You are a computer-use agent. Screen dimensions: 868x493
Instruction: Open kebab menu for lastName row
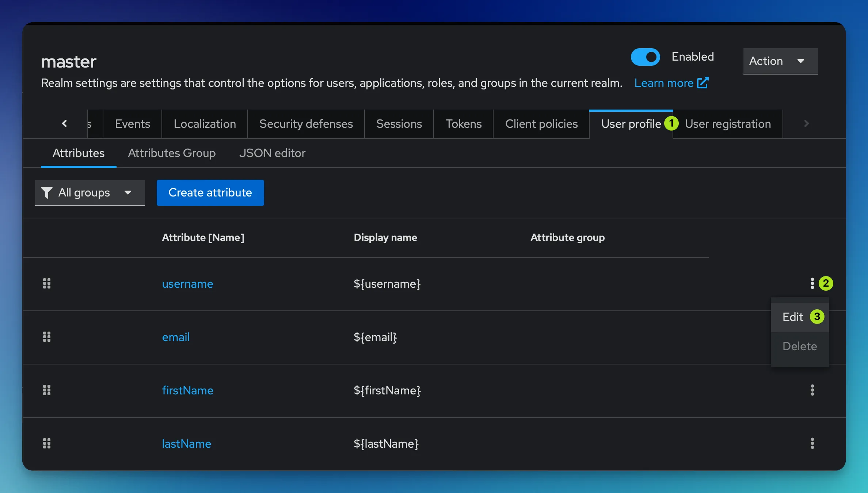coord(812,443)
